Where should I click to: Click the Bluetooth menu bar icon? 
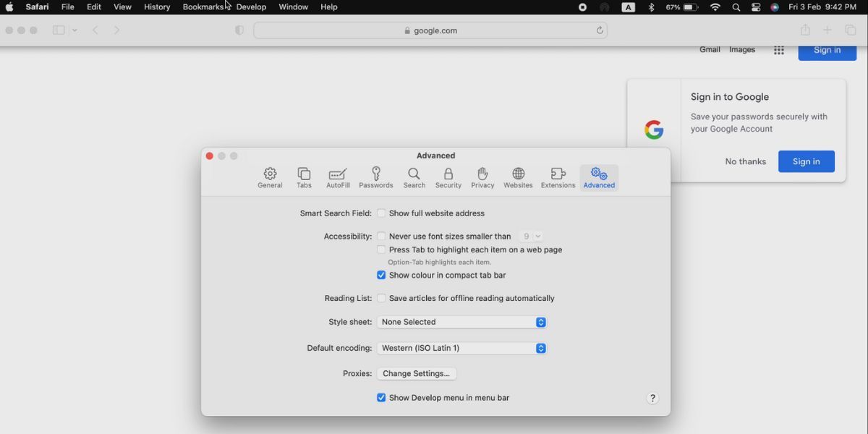(x=651, y=7)
